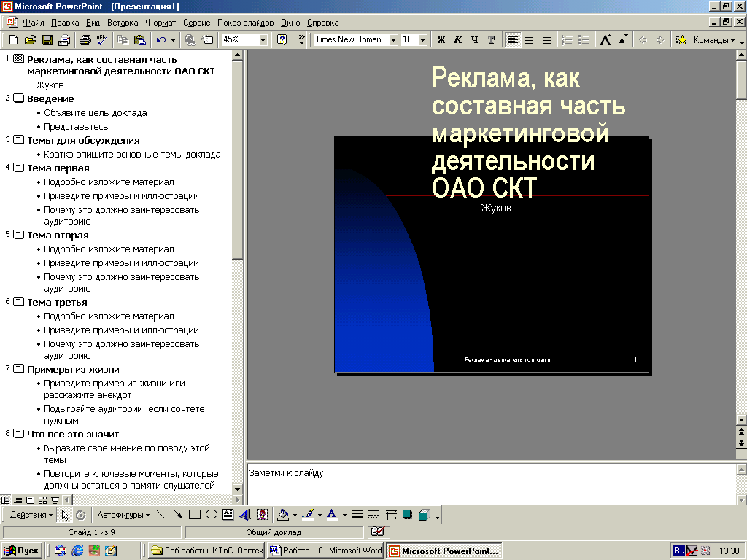The width and height of the screenshot is (747, 560).
Task: Toggle bulleted list formatting
Action: (x=584, y=40)
